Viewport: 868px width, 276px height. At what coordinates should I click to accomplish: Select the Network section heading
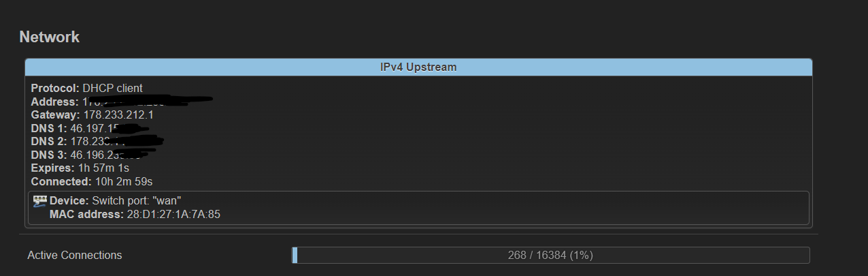point(50,37)
